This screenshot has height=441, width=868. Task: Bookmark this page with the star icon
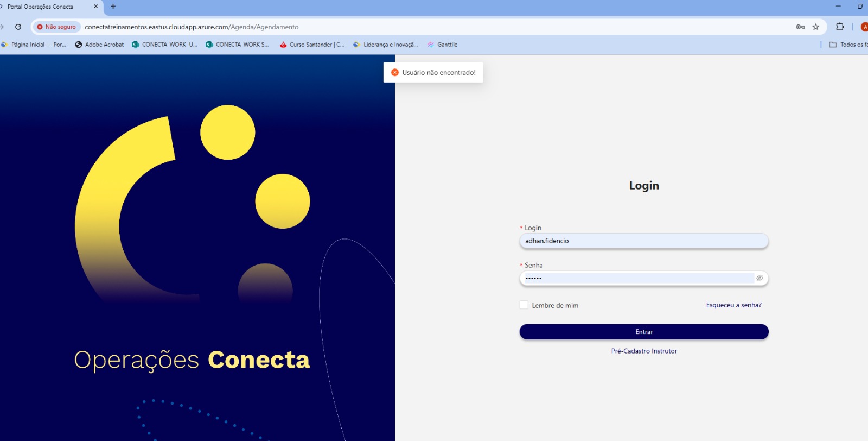click(x=815, y=27)
